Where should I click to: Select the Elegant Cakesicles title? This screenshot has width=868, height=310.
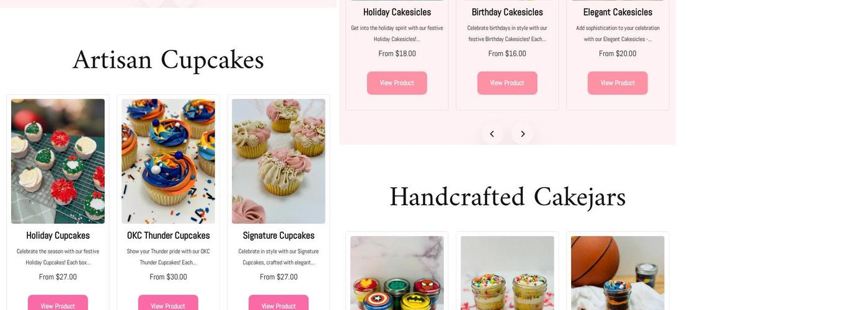point(618,12)
